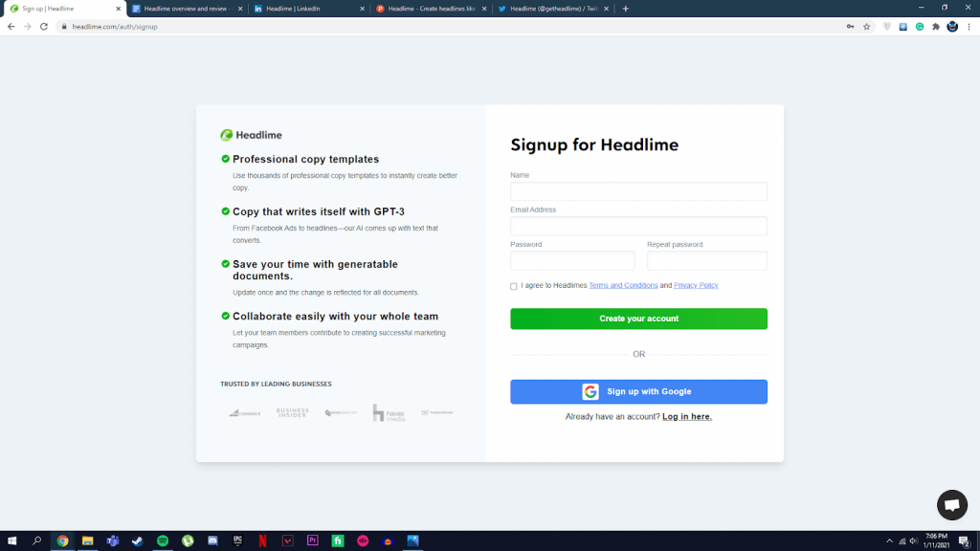The width and height of the screenshot is (980, 551).
Task: Open Spotify from the taskbar
Action: click(x=163, y=541)
